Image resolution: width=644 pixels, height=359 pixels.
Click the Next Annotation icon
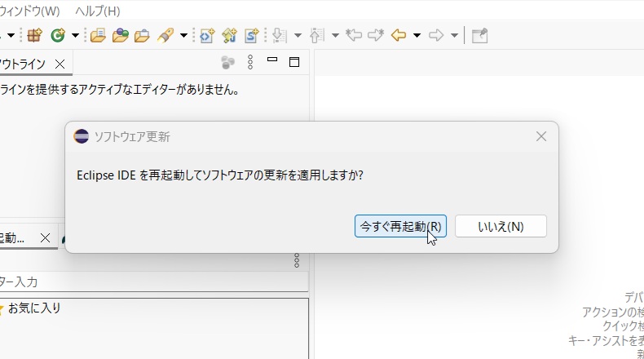click(x=280, y=35)
